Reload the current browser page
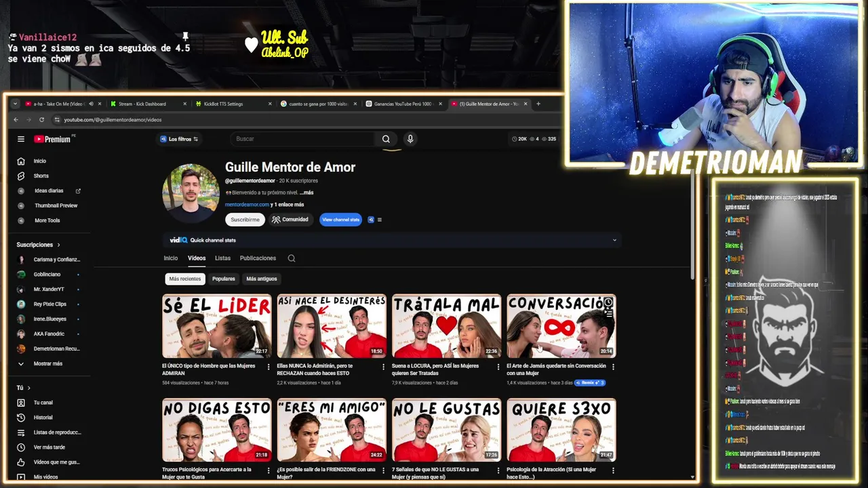Viewport: 868px width, 488px height. pyautogui.click(x=41, y=120)
